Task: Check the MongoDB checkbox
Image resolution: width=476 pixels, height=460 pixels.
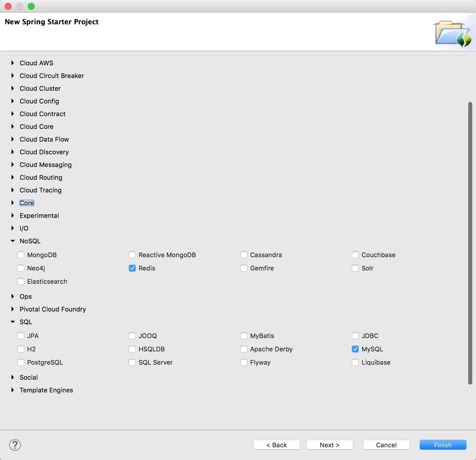Action: (x=21, y=255)
